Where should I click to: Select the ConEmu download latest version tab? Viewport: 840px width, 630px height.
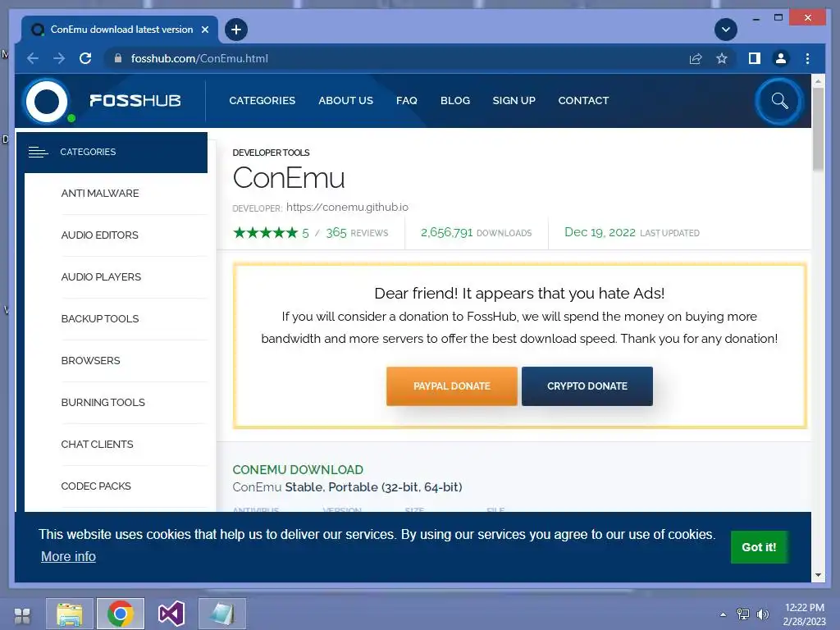point(120,30)
